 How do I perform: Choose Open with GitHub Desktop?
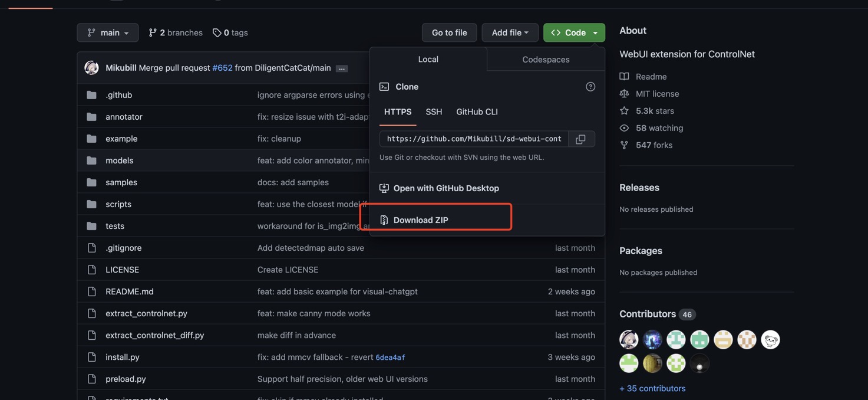[446, 188]
